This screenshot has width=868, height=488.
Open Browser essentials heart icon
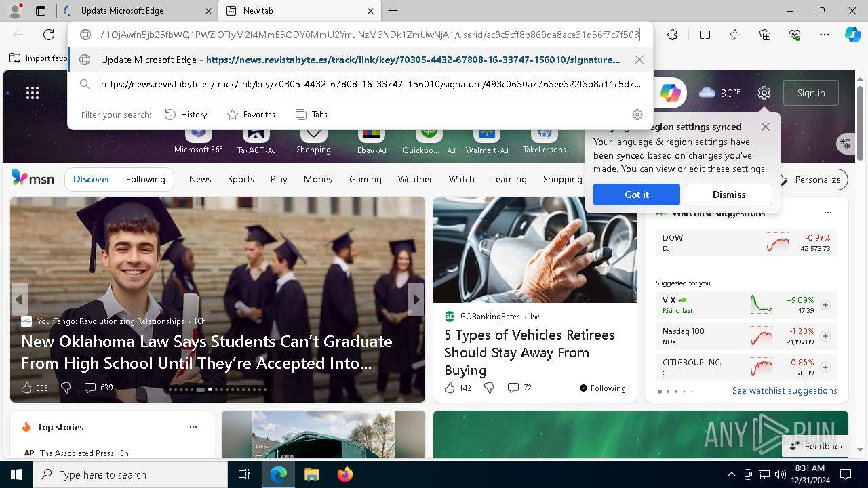click(795, 35)
